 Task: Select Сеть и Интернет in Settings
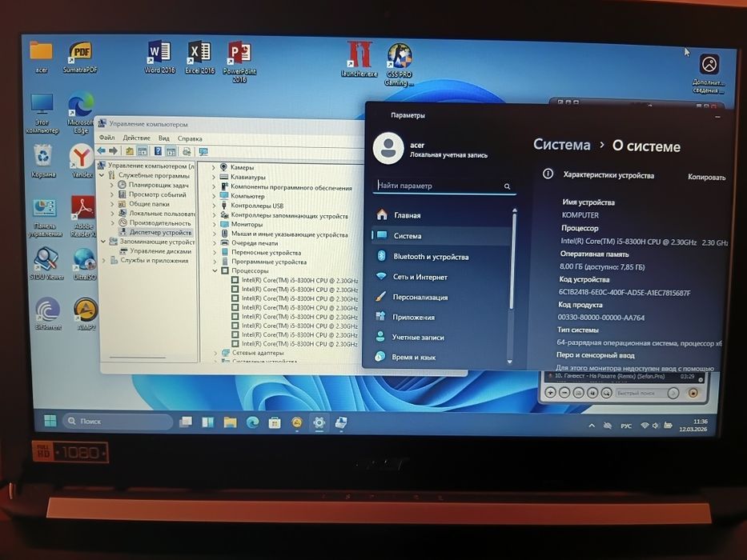440,277
